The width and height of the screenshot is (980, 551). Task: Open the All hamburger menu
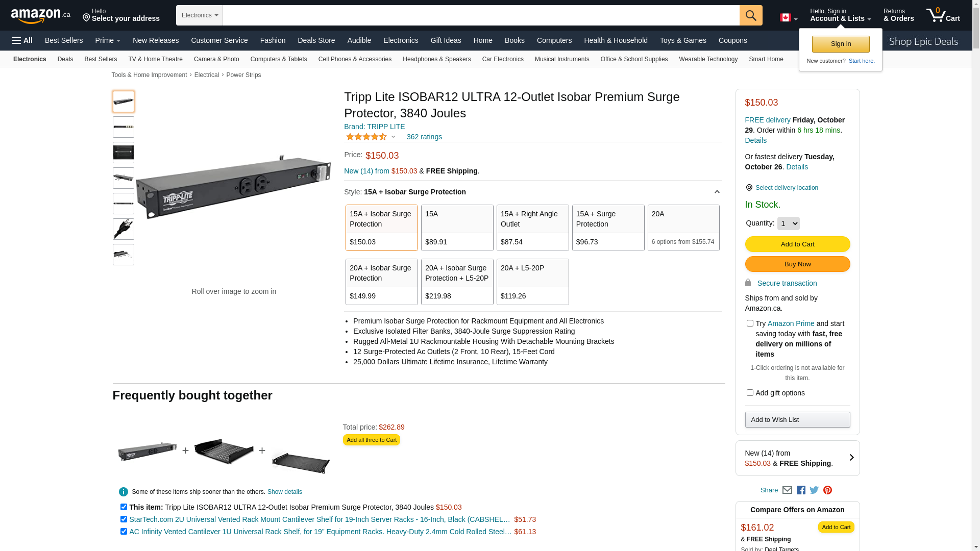(22, 40)
